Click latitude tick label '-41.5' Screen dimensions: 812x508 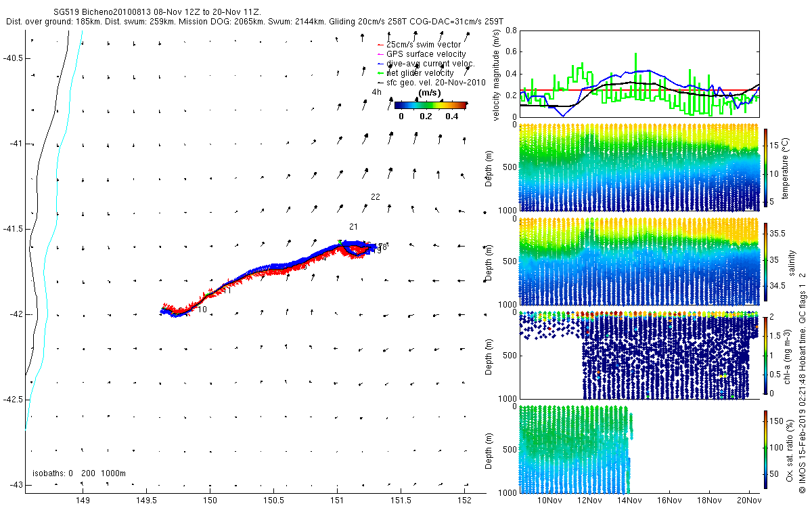(x=12, y=229)
